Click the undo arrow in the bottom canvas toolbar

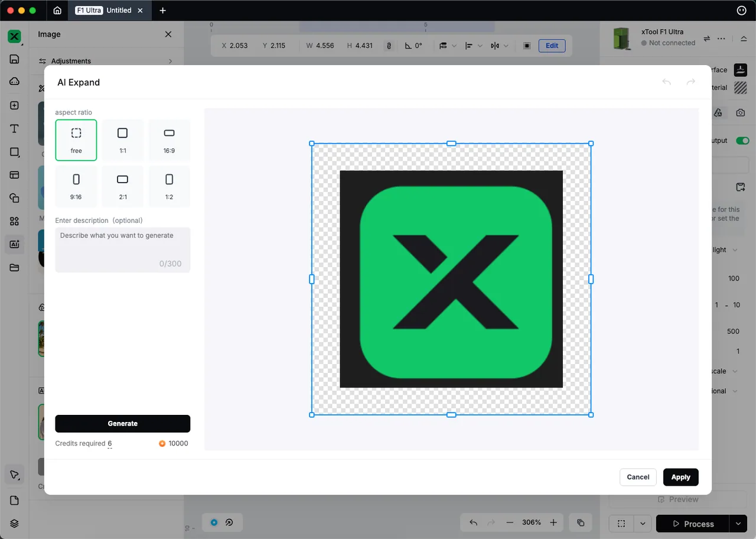[x=473, y=522]
